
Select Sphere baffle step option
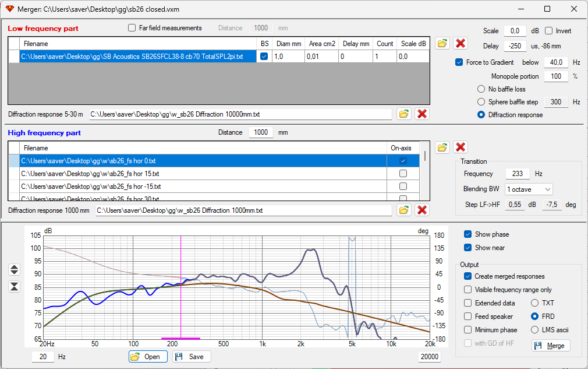click(x=481, y=102)
